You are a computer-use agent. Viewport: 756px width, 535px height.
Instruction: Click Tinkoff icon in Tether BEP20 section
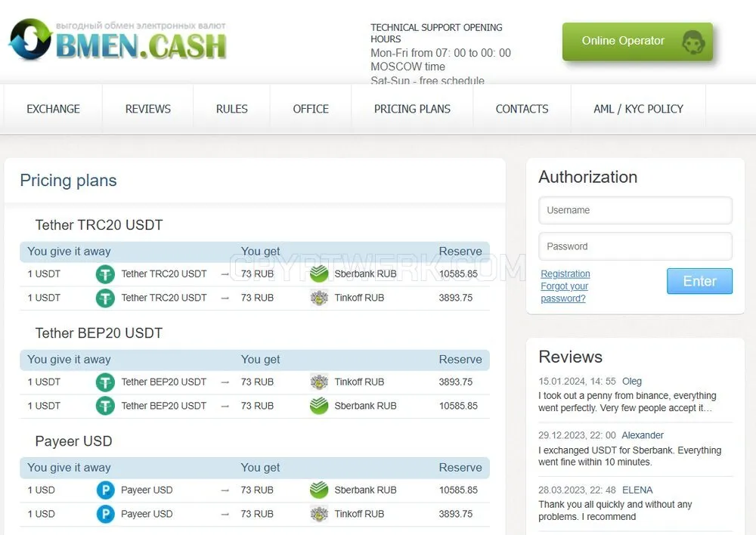pos(319,382)
